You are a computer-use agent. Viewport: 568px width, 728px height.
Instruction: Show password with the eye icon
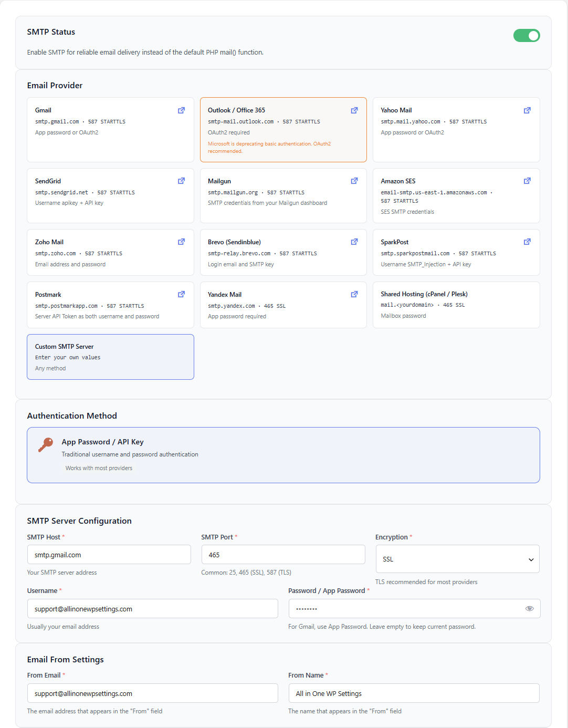[529, 608]
